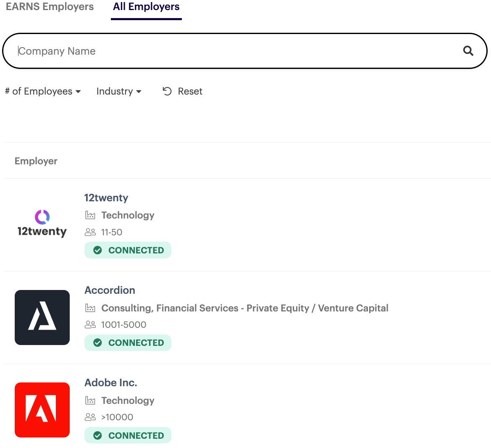Select the All Employers tab

[x=146, y=7]
